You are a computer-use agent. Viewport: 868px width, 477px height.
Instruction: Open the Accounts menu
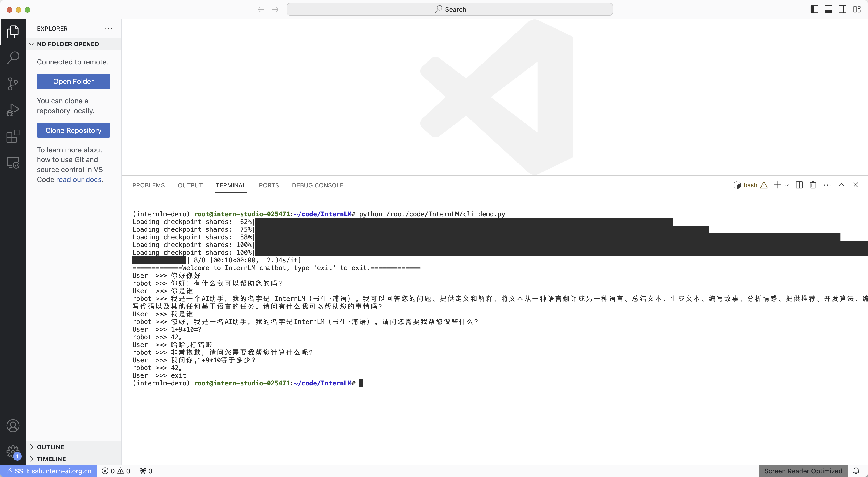click(x=13, y=426)
